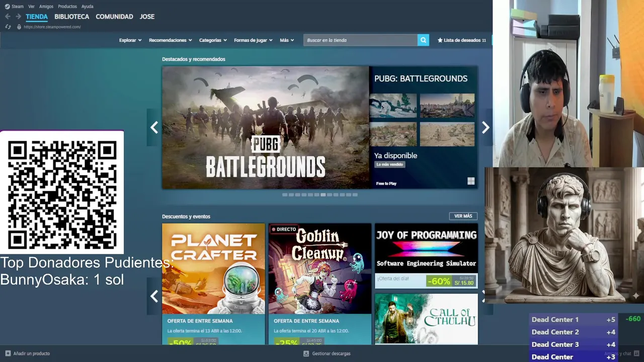Click the QR code overlay image
The width and height of the screenshot is (644, 362).
tap(62, 194)
